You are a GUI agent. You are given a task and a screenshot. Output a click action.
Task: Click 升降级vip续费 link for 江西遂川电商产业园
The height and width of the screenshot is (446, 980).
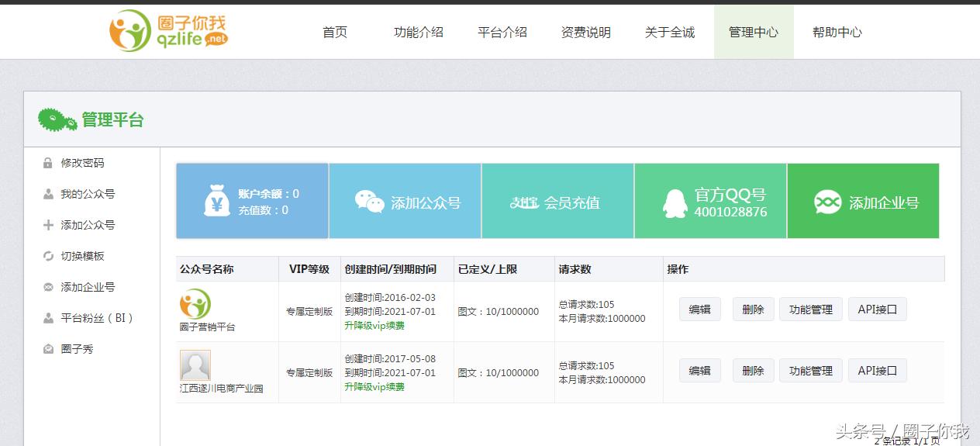[374, 387]
